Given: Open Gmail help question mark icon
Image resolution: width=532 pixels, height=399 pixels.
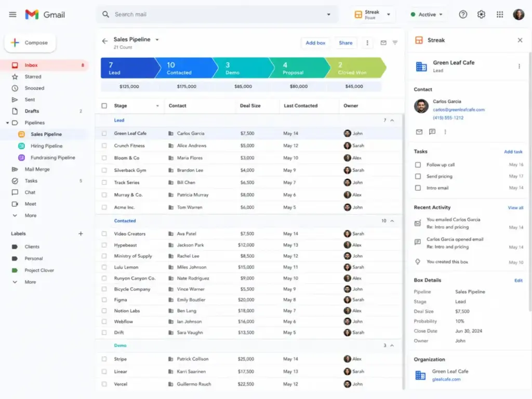Looking at the screenshot, I should pyautogui.click(x=463, y=14).
